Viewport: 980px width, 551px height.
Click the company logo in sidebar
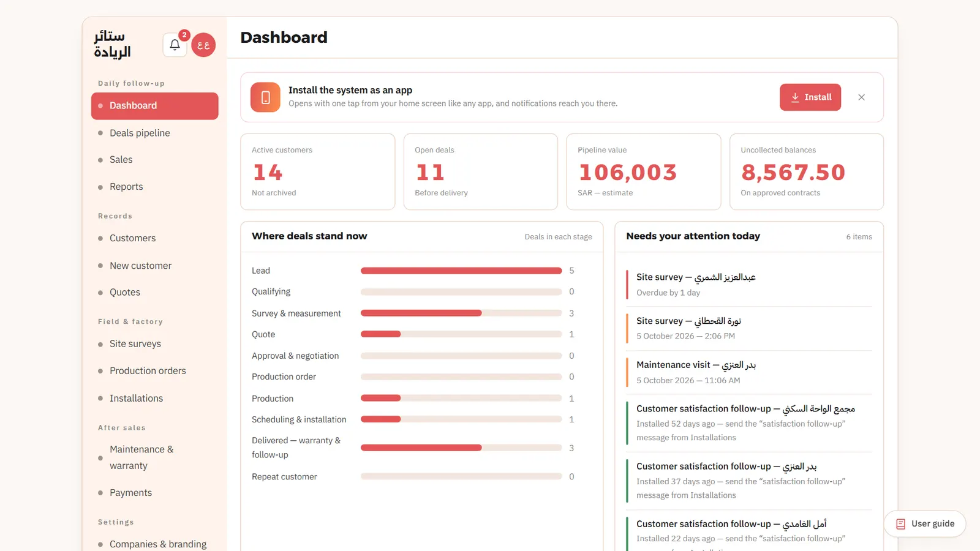pyautogui.click(x=113, y=44)
